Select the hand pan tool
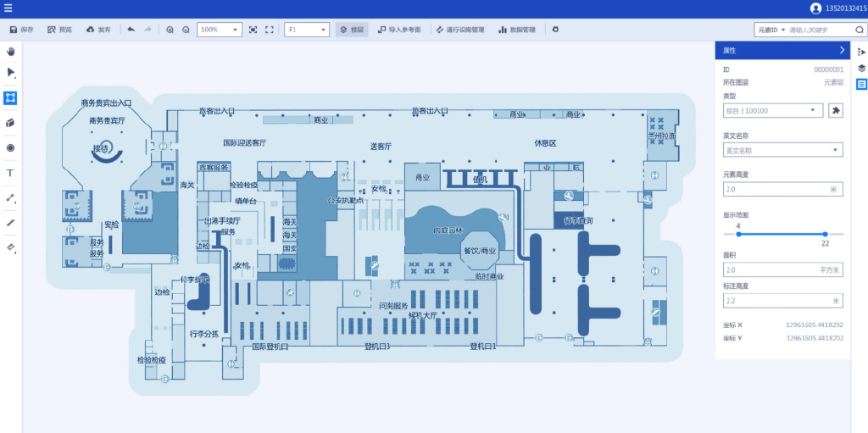The image size is (868, 433). [x=10, y=52]
